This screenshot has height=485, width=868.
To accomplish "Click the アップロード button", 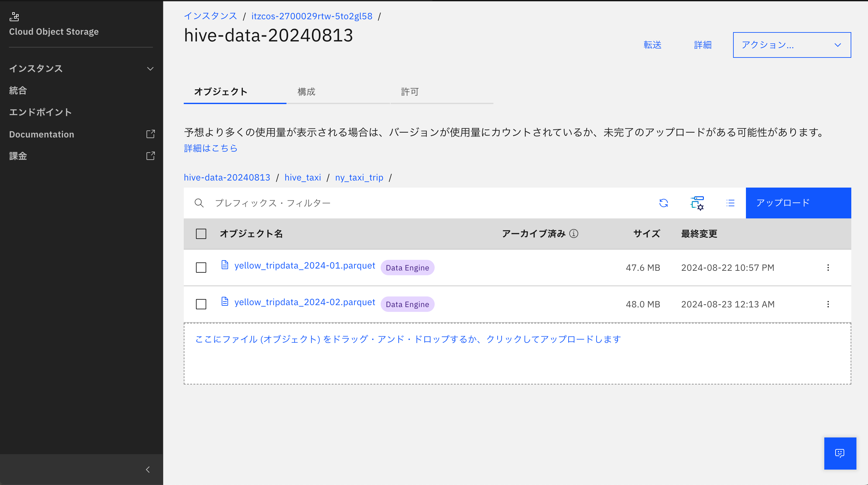I will pyautogui.click(x=798, y=203).
